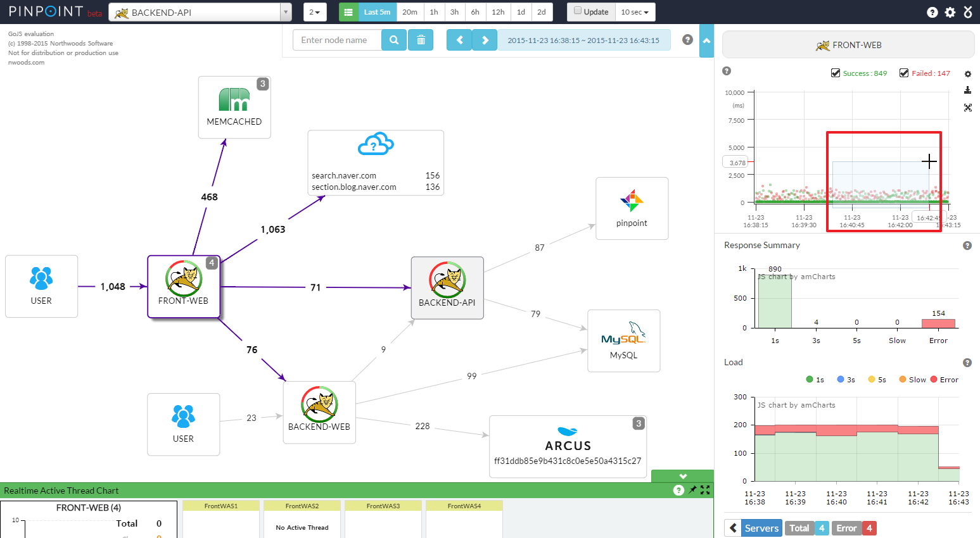Select 20m time period
The image size is (980, 538).
coord(410,12)
